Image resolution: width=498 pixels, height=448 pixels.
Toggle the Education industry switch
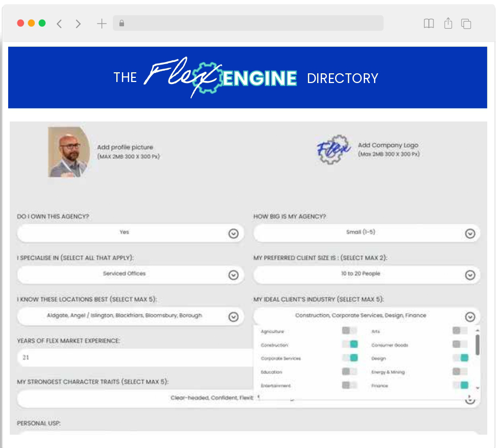click(x=349, y=372)
